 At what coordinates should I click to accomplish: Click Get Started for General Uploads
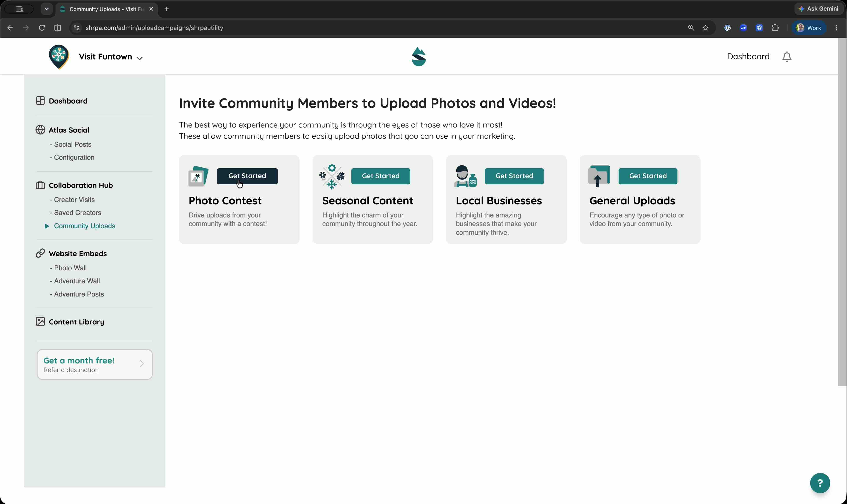[648, 176]
